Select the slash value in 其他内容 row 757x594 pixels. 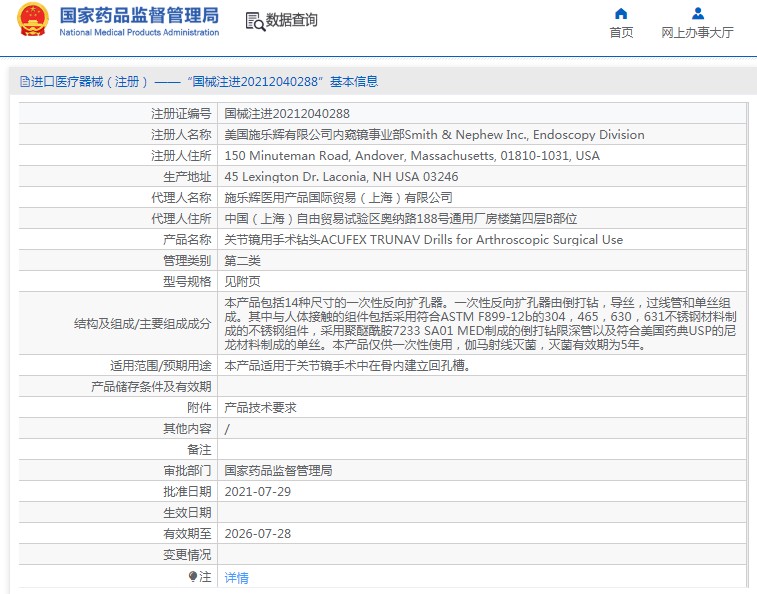227,429
